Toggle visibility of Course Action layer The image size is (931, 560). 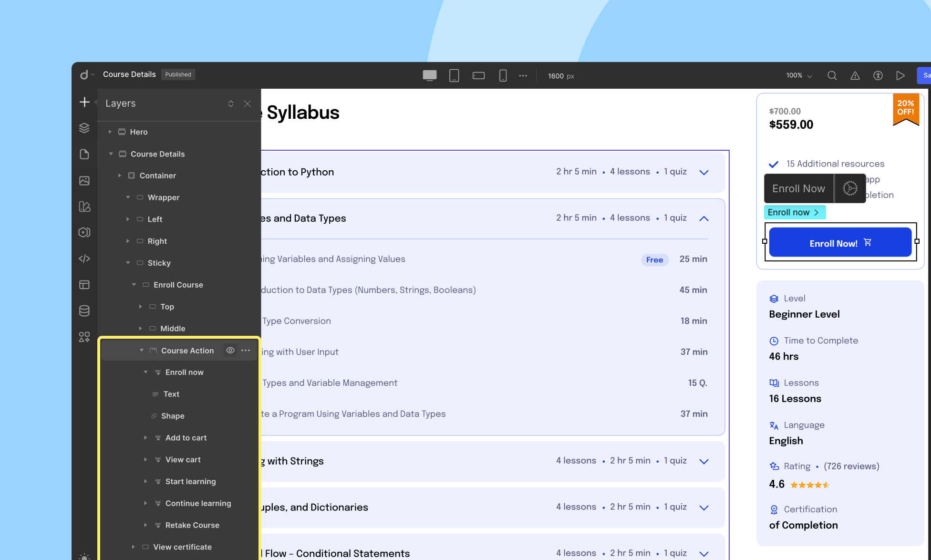pos(230,351)
